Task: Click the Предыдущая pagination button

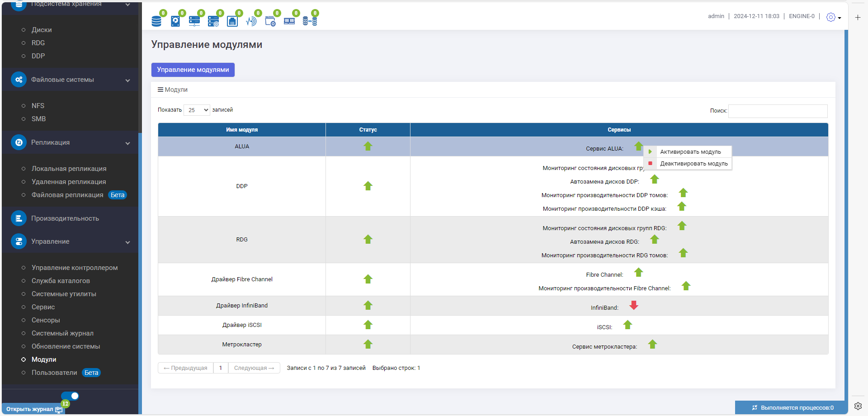Action: coord(185,368)
